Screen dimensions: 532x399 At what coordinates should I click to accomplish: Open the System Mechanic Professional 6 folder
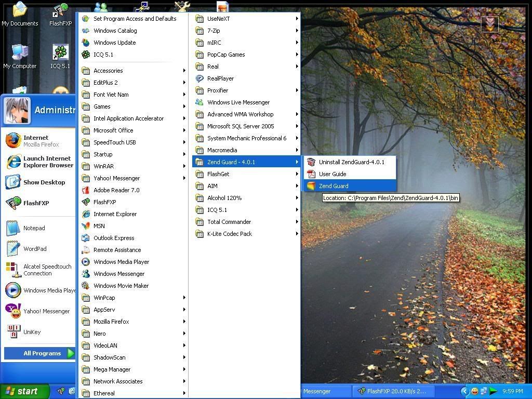coord(246,138)
